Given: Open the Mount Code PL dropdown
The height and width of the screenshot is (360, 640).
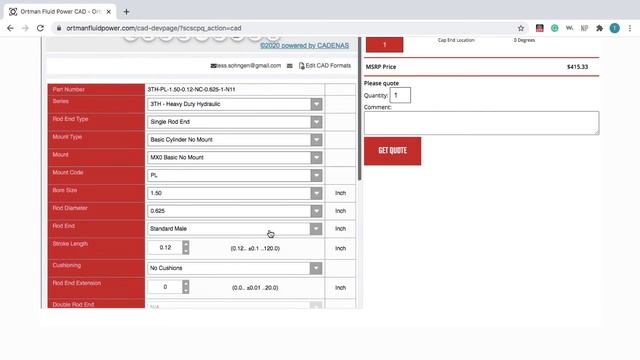Looking at the screenshot, I should pyautogui.click(x=235, y=175).
